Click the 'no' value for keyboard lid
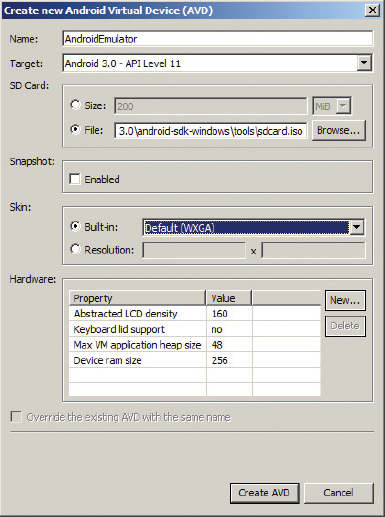Screen dimensions: 385x517 pyautogui.click(x=229, y=329)
